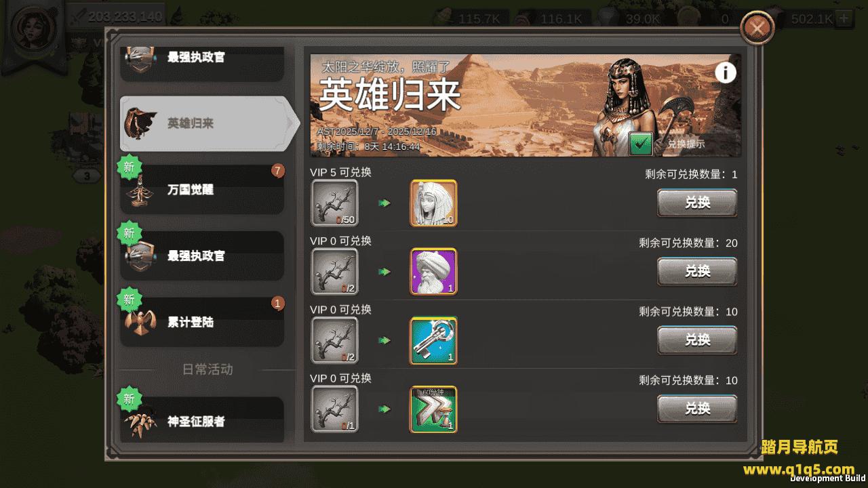Open the 神圣征服者 daily activity tab
868x488 pixels.
point(202,420)
